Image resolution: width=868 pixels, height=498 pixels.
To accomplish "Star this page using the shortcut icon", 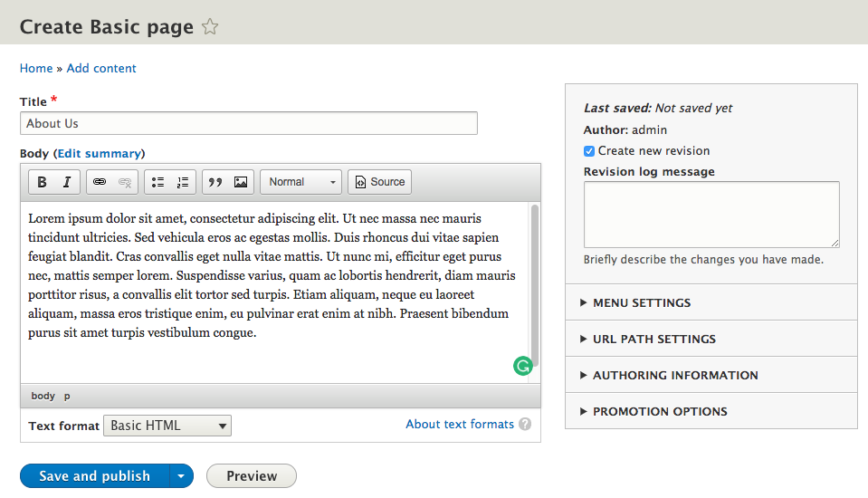I will 210,27.
